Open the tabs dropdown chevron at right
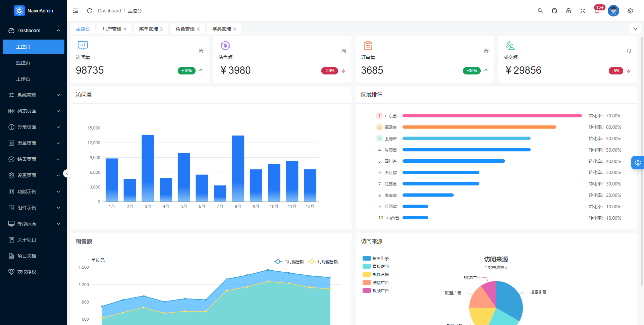 635,29
